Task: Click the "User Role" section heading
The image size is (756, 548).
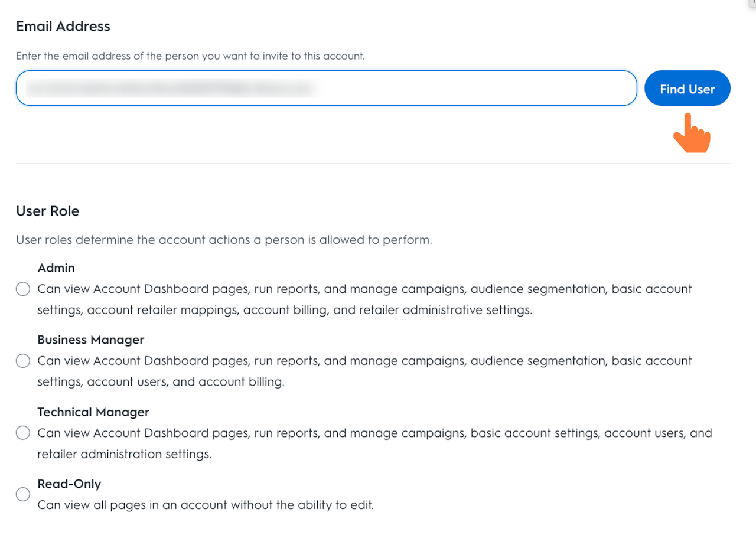Action: tap(47, 211)
